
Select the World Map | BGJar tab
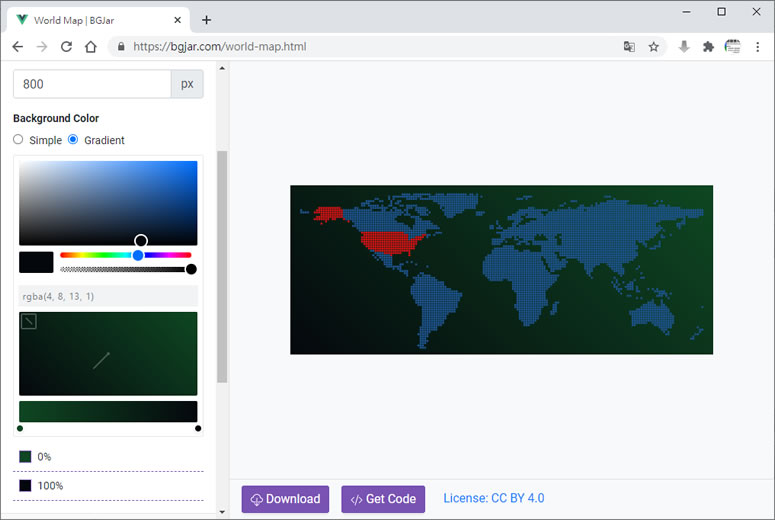[x=98, y=20]
